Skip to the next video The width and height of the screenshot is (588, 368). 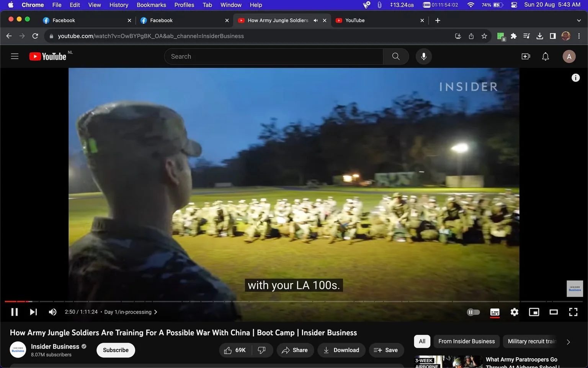click(x=33, y=312)
